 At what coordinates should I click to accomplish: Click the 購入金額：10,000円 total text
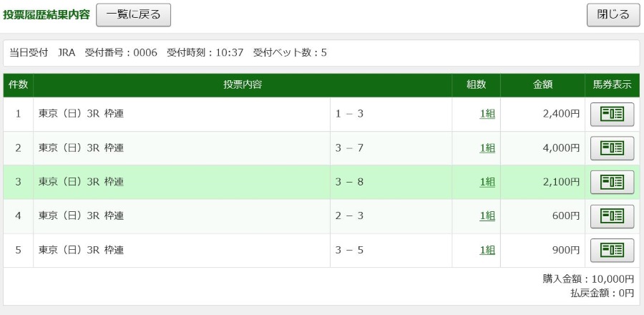[588, 279]
